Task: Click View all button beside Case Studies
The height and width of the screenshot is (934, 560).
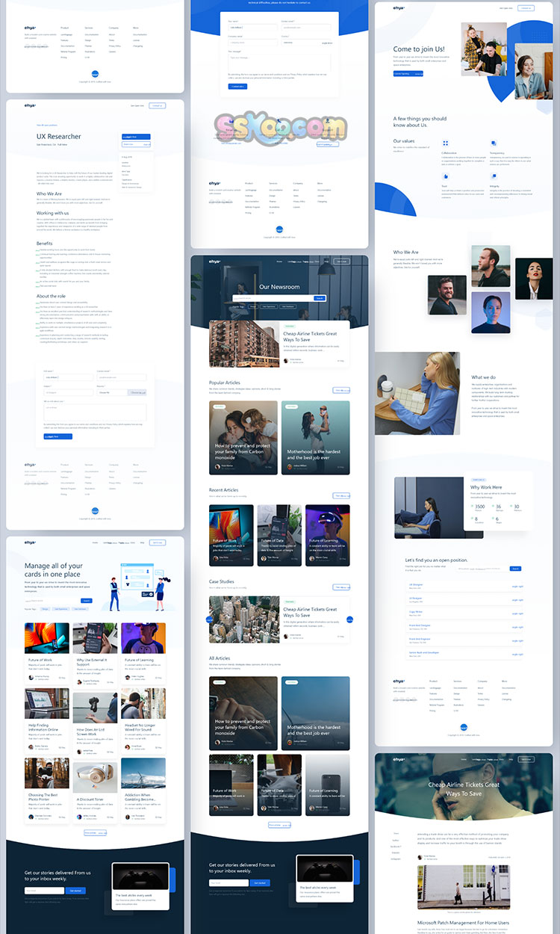Action: pyautogui.click(x=341, y=587)
